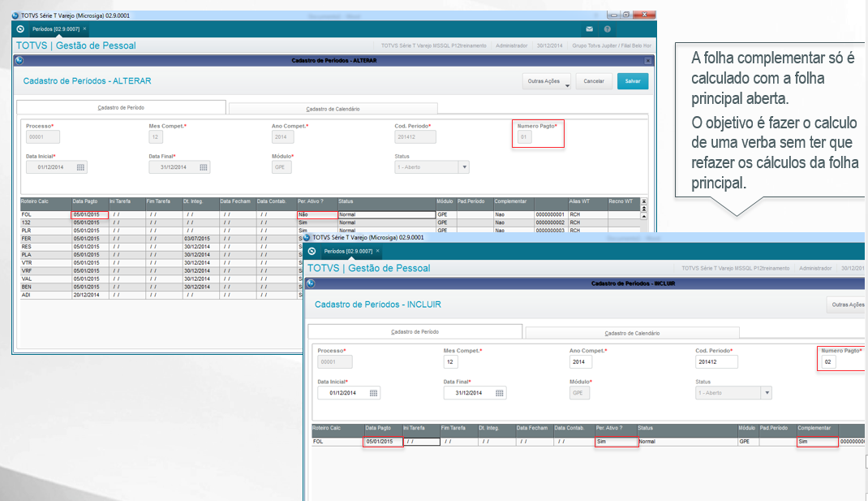Select the 132 row in ALTERAR table
Screen dimensions: 868x501
pyautogui.click(x=330, y=222)
